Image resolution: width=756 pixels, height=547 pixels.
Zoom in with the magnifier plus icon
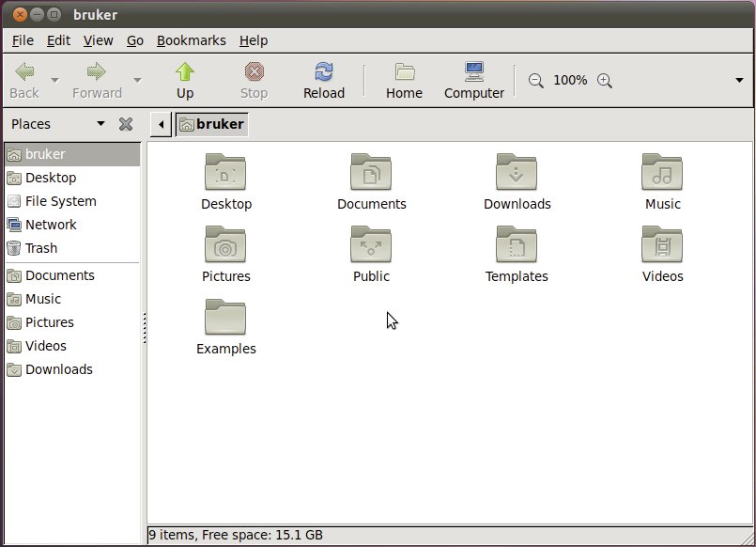click(605, 81)
